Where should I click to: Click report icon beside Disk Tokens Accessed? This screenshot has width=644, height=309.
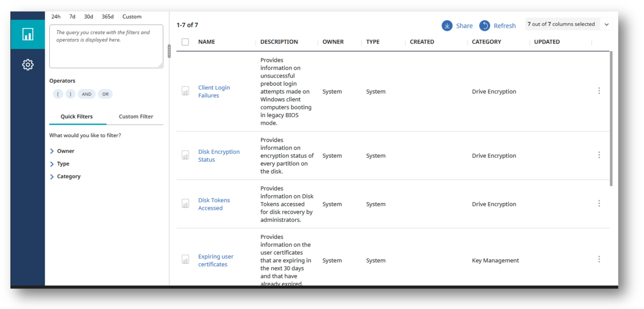(186, 204)
